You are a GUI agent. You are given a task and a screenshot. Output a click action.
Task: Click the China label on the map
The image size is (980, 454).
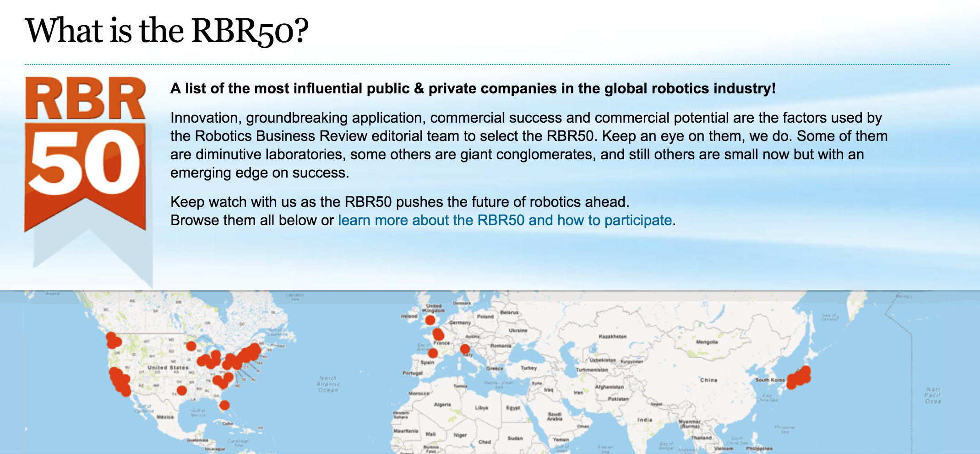708,380
